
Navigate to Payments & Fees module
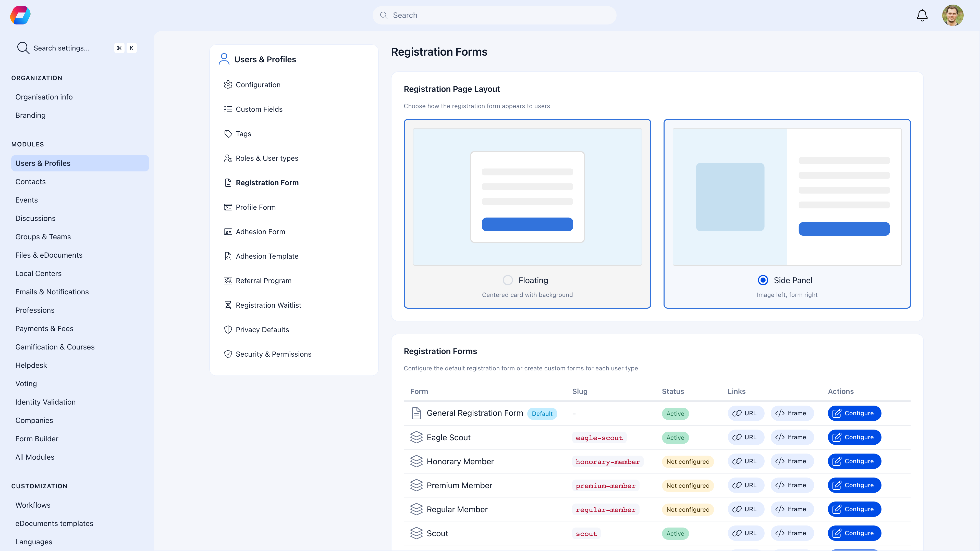(x=44, y=328)
